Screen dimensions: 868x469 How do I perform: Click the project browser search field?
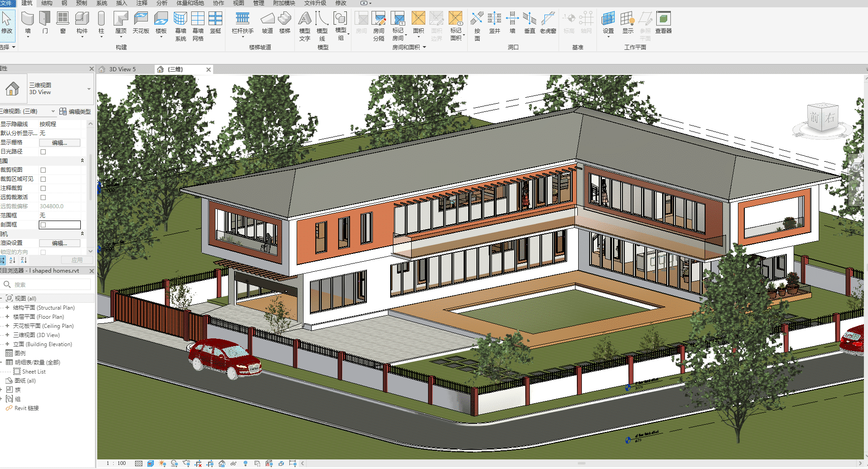point(50,285)
